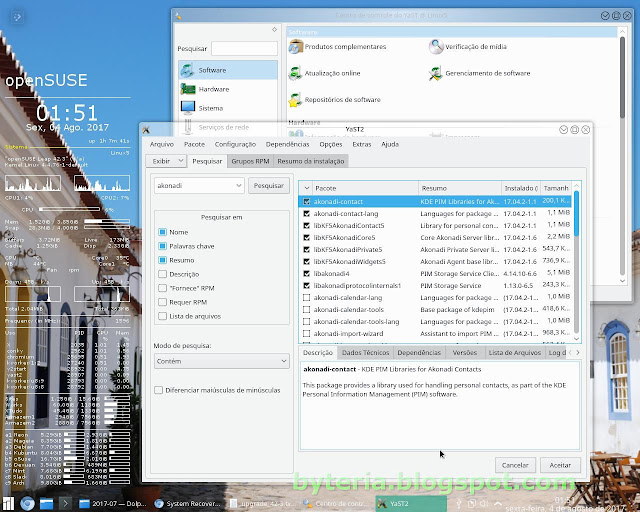
Task: Sort by Tamanho column header
Action: 556,188
